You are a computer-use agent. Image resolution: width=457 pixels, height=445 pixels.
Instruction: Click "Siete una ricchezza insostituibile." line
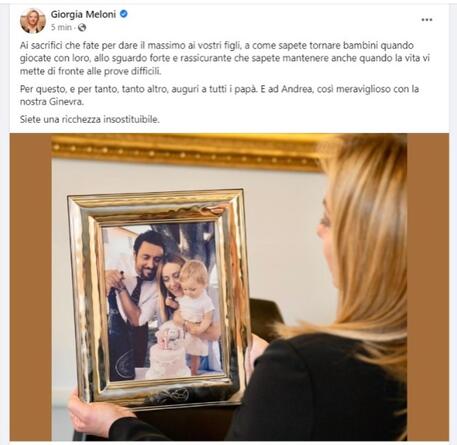[90, 119]
